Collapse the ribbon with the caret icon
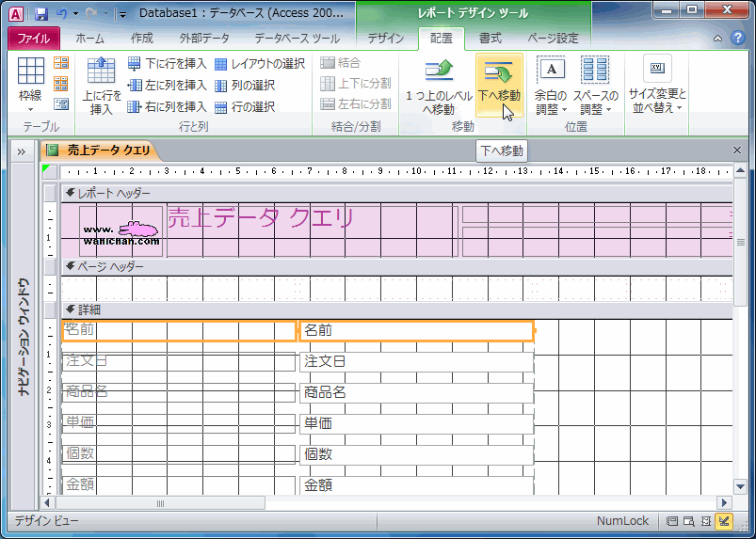 coord(718,39)
